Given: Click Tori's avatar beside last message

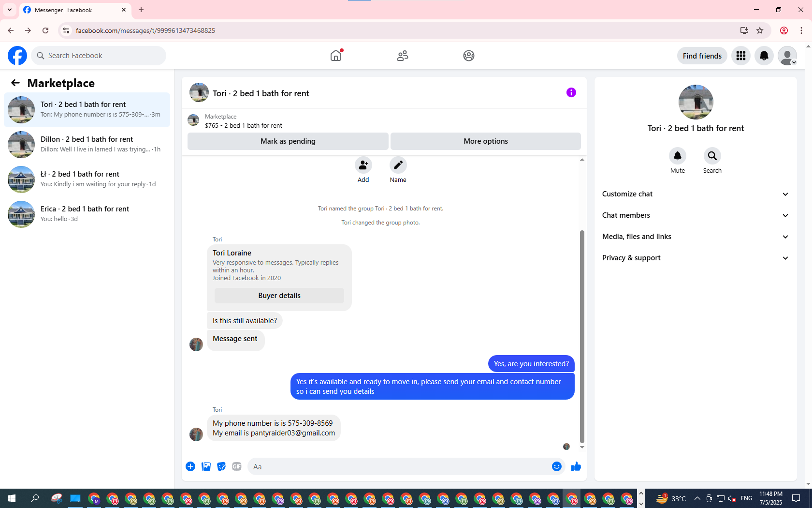Looking at the screenshot, I should tap(196, 434).
